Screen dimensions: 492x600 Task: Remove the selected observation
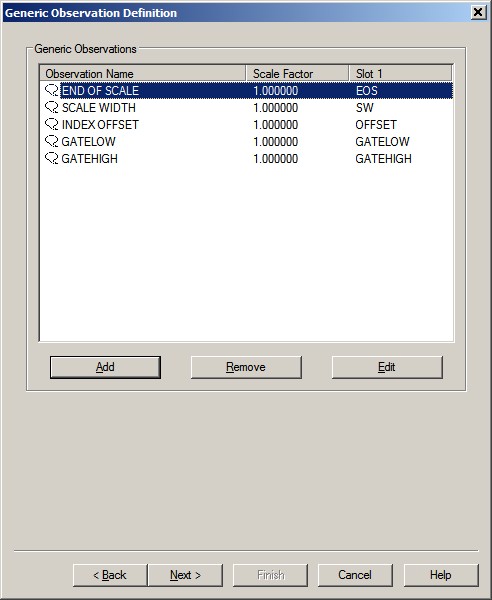click(246, 367)
